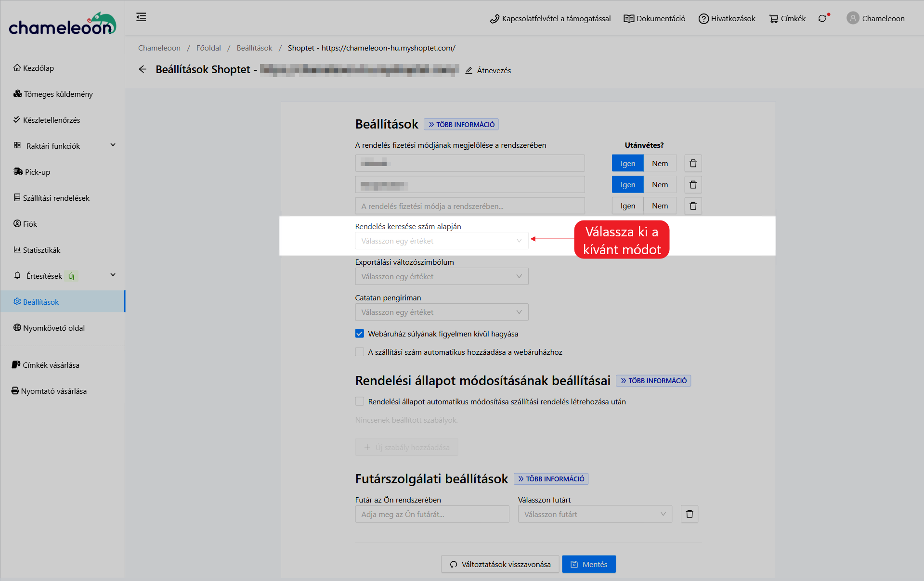Enable Rendelési állapot automatikus módosítása checkbox
Screen dimensions: 924x581
pos(360,401)
